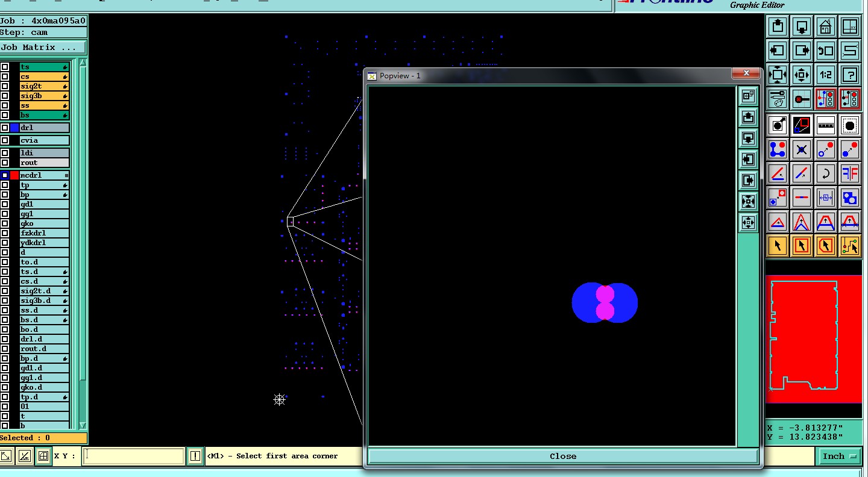Viewport: 868px width, 477px height.
Task: Click the topmost icon in Popview toolbar
Action: pyautogui.click(x=748, y=96)
